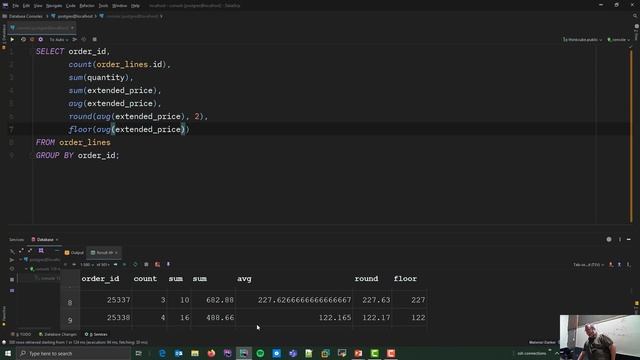Open services panel settings gear
Image resolution: width=640 pixels, height=360 pixels.
[x=609, y=240]
